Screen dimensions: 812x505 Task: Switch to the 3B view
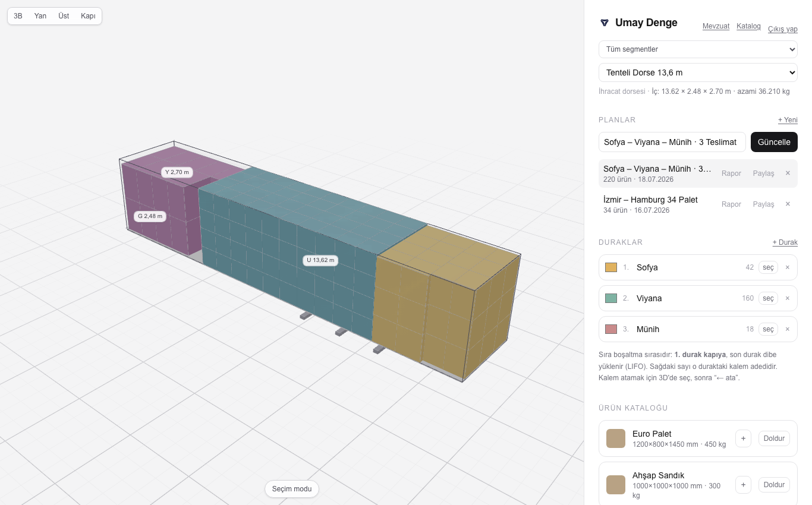(18, 16)
